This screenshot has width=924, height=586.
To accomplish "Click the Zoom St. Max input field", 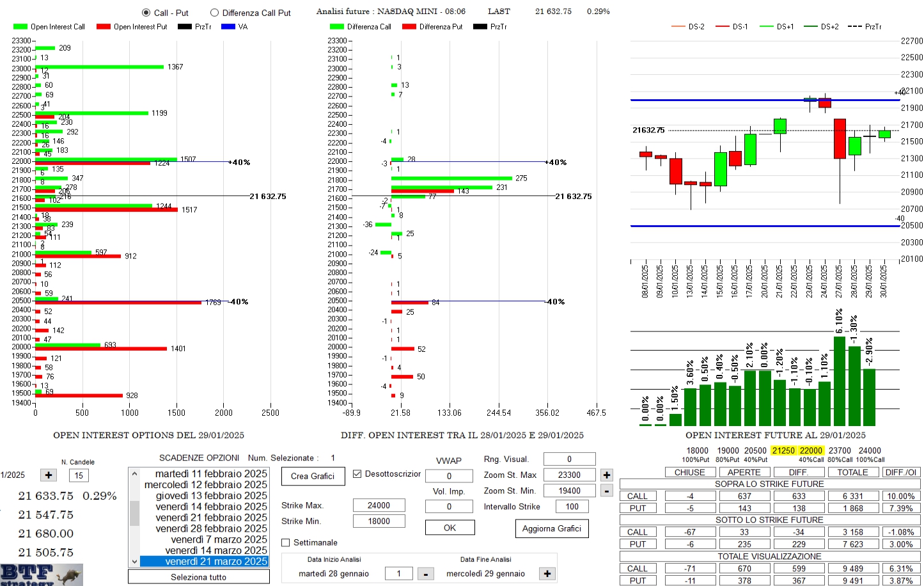I will 569,475.
